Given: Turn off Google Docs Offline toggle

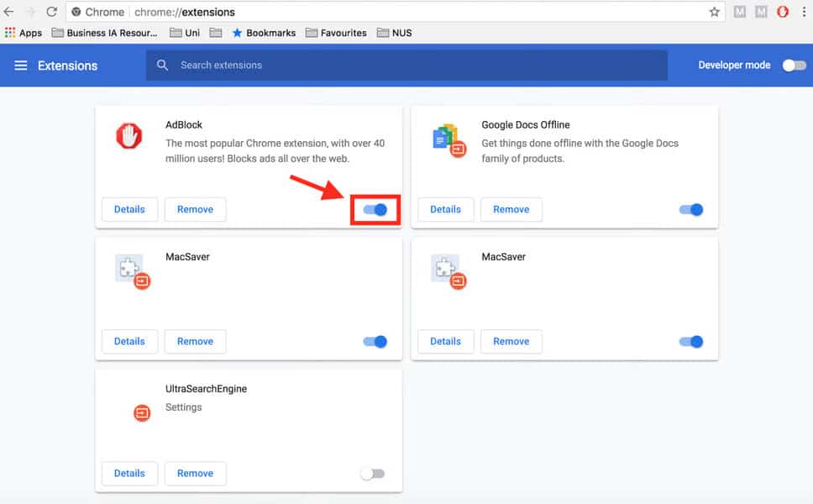Looking at the screenshot, I should [690, 210].
